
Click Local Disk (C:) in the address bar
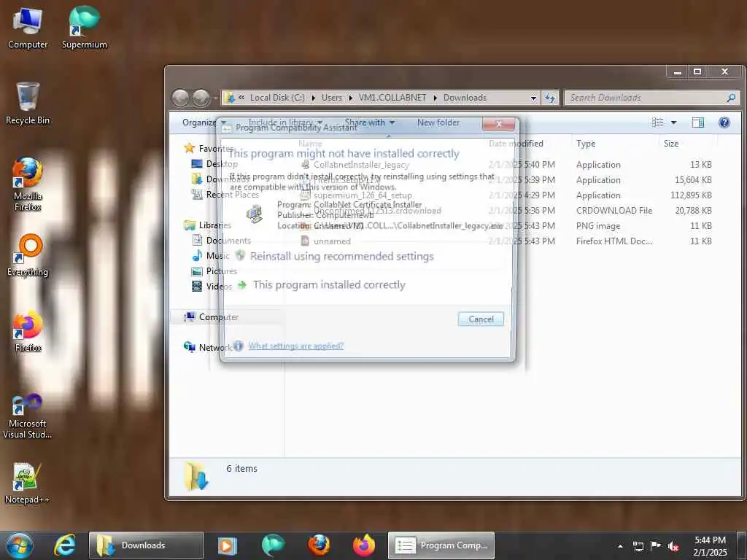[x=277, y=98]
